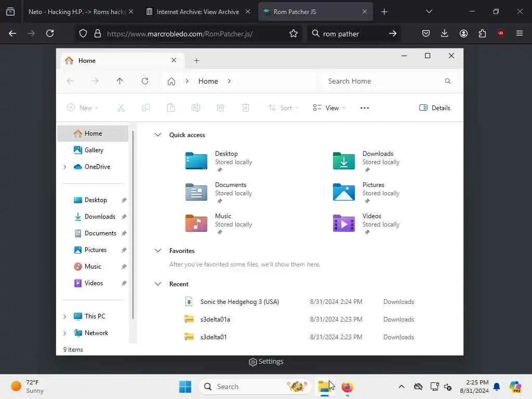This screenshot has height=399, width=532.
Task: Open notifications bell in taskbar
Action: pyautogui.click(x=497, y=387)
